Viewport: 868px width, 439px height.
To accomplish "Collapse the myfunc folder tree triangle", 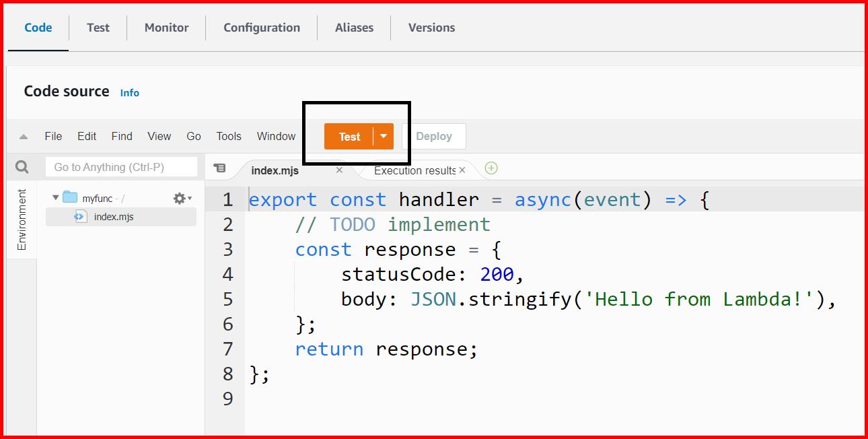I will pyautogui.click(x=57, y=197).
